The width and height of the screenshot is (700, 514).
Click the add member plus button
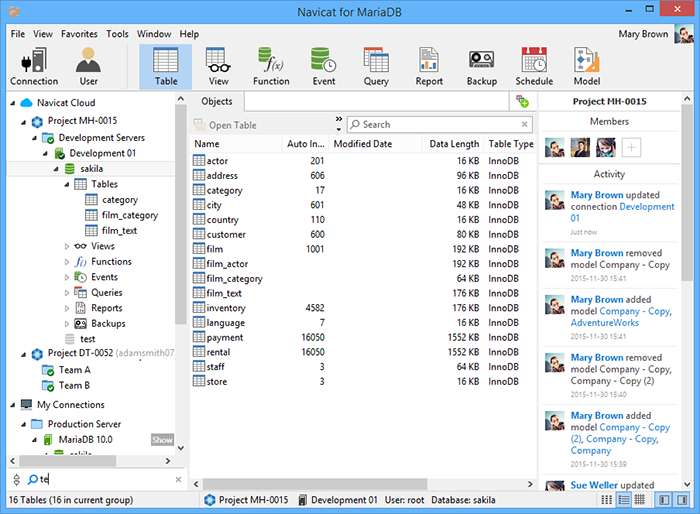631,147
